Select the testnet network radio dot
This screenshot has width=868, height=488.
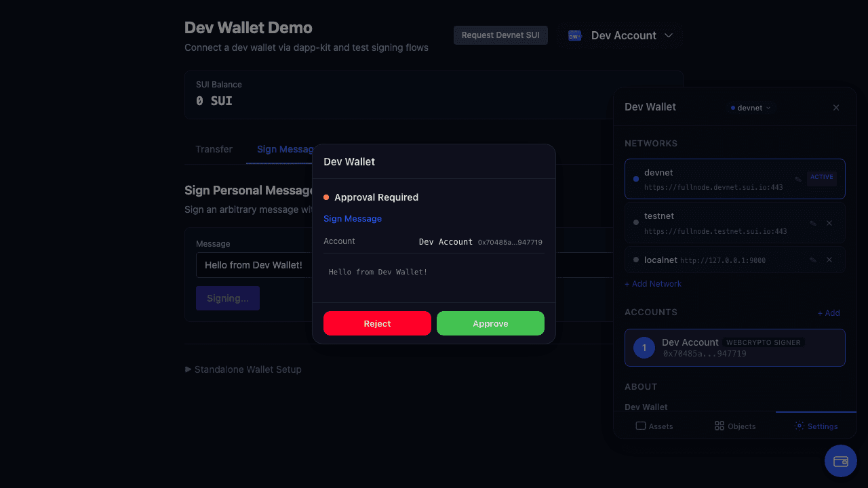(635, 222)
